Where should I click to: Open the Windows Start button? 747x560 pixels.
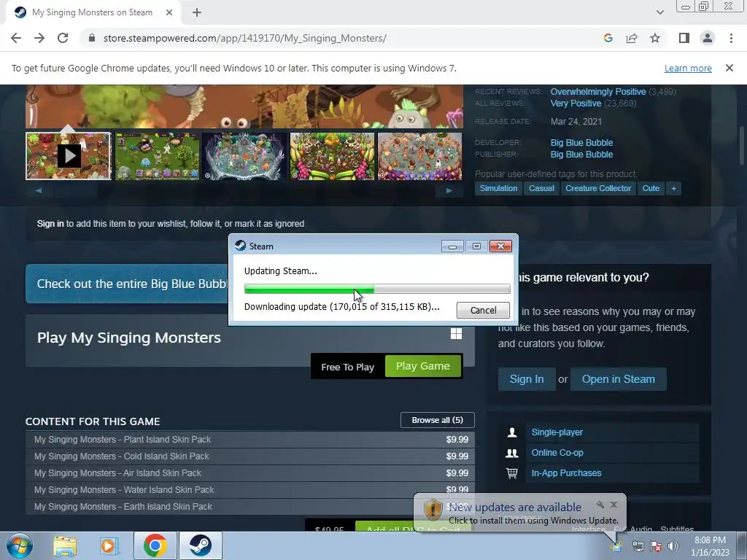point(20,545)
